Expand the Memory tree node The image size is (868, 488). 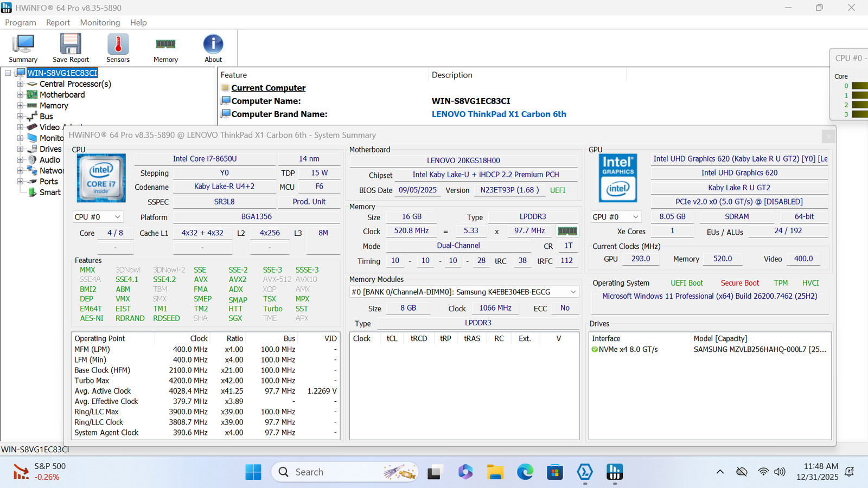20,106
